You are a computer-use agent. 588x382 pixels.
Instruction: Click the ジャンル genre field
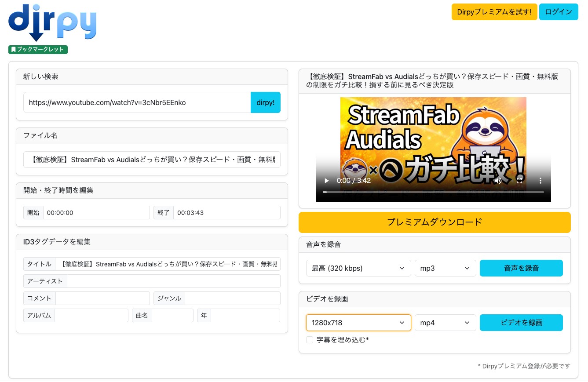(x=233, y=298)
